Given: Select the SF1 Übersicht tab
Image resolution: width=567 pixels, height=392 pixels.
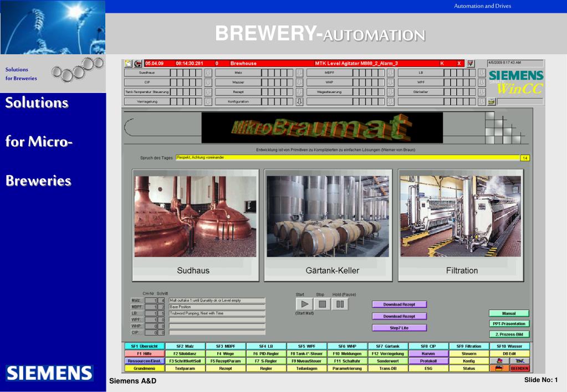Looking at the screenshot, I should pyautogui.click(x=144, y=346).
